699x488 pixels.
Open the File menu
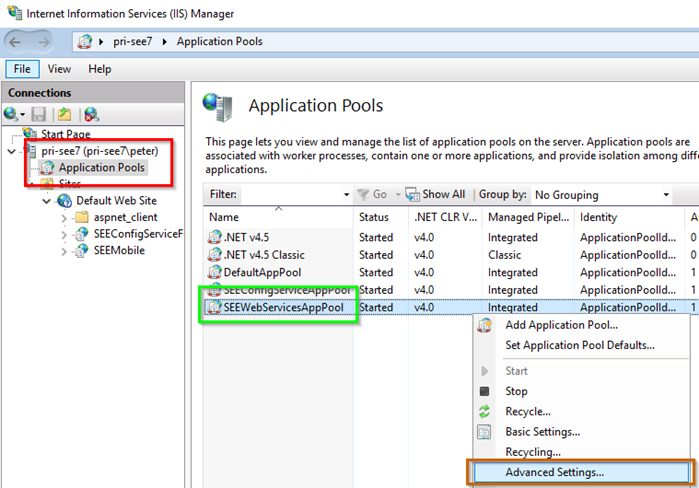tap(22, 69)
